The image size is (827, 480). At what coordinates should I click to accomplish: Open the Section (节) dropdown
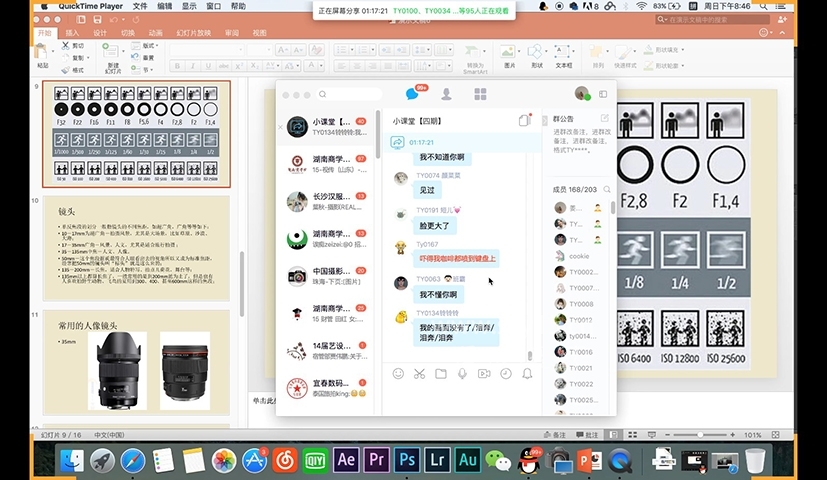[142, 70]
